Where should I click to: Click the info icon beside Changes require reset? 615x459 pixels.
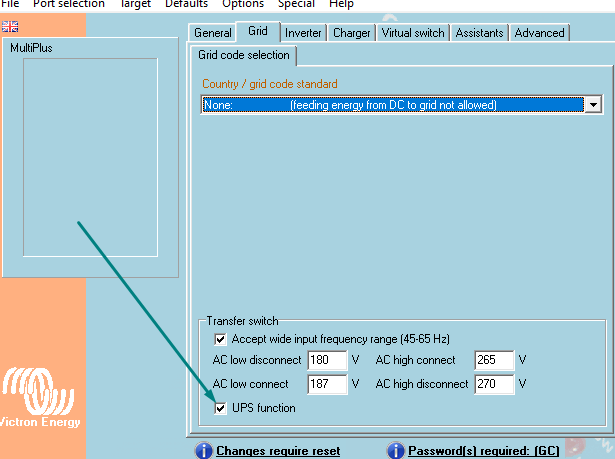click(x=204, y=451)
